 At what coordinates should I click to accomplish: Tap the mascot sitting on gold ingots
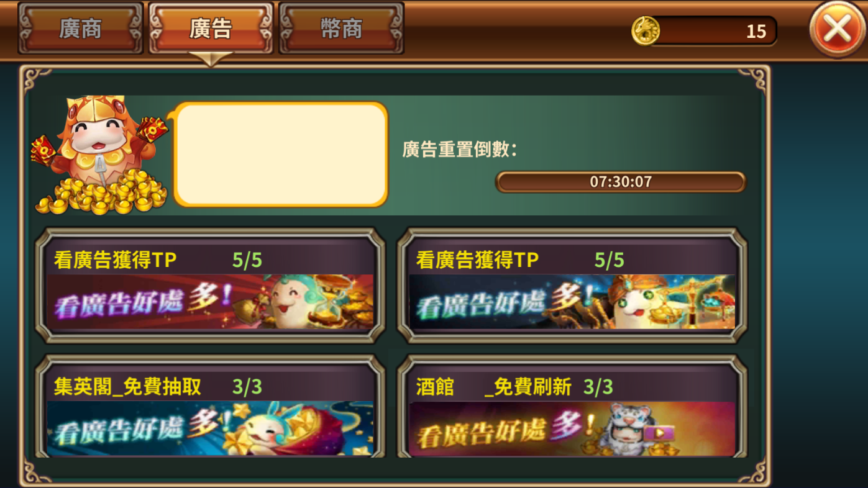point(100,155)
